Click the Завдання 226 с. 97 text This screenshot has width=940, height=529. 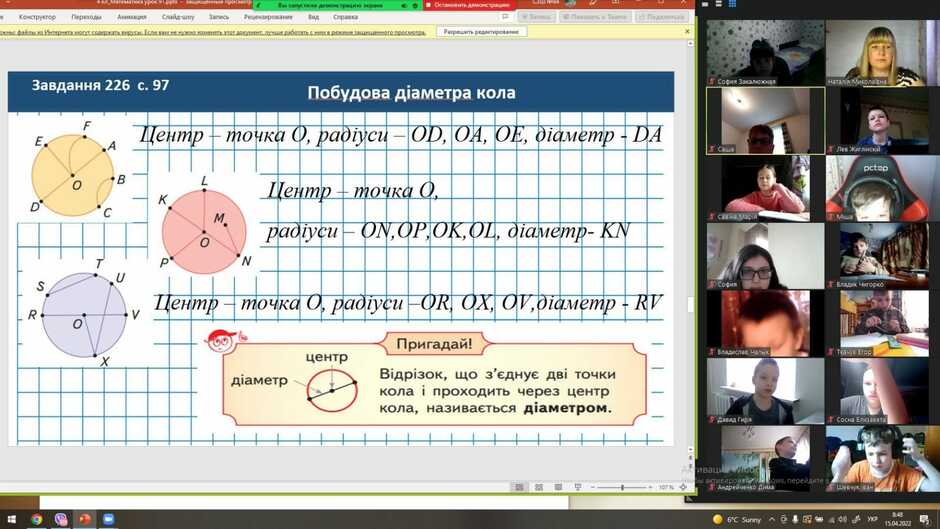pos(100,85)
